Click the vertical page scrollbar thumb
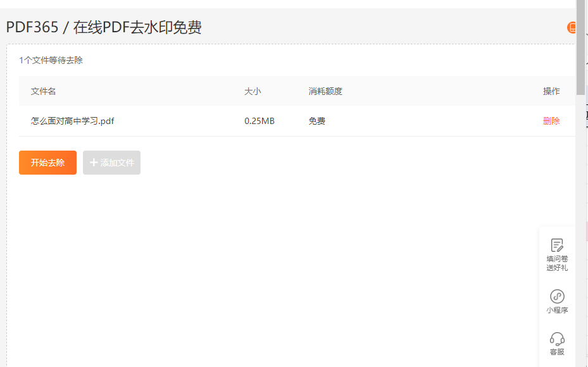Screen dimensions: 588x367 (x=580, y=47)
